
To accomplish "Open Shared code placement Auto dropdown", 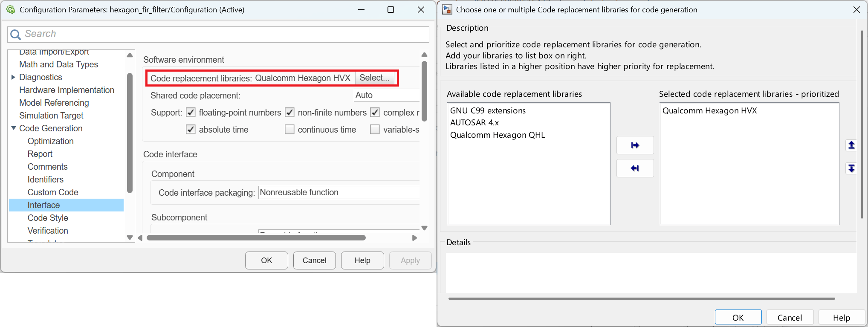I will [387, 95].
